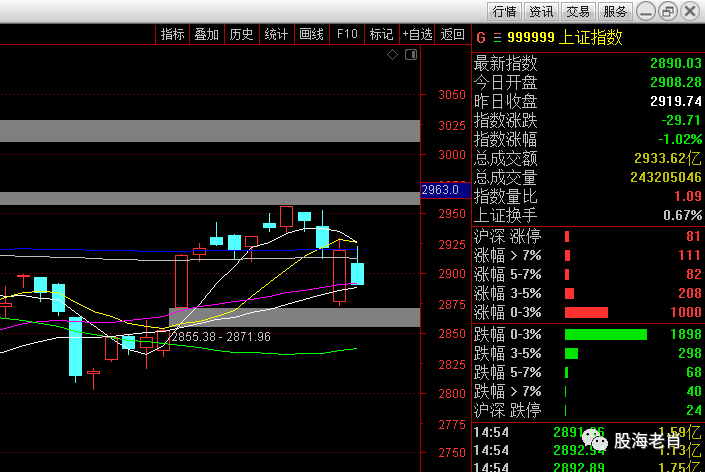
Task: Click the 涨幅 5-7% row label
Action: [x=507, y=274]
